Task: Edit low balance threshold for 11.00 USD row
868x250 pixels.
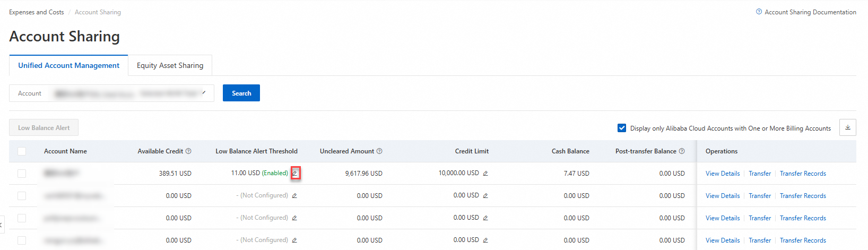Action: pos(295,173)
